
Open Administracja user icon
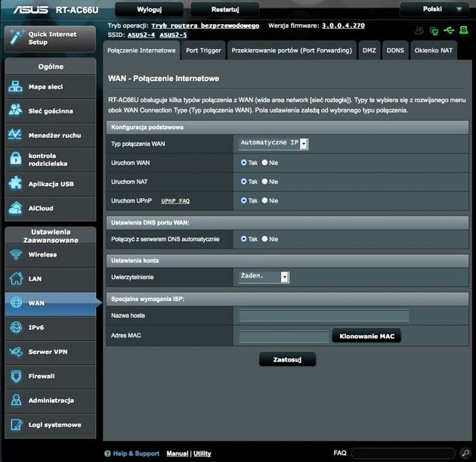point(16,400)
